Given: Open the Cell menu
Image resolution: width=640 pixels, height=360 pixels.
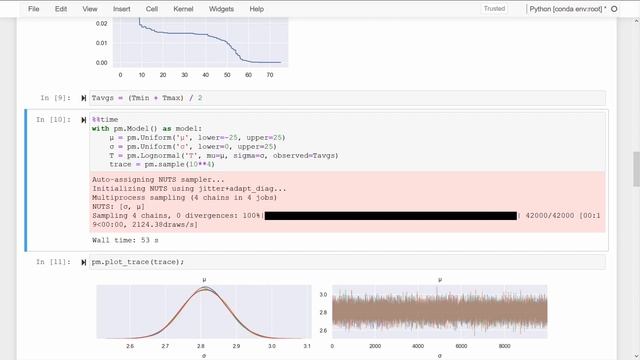Looking at the screenshot, I should (152, 9).
